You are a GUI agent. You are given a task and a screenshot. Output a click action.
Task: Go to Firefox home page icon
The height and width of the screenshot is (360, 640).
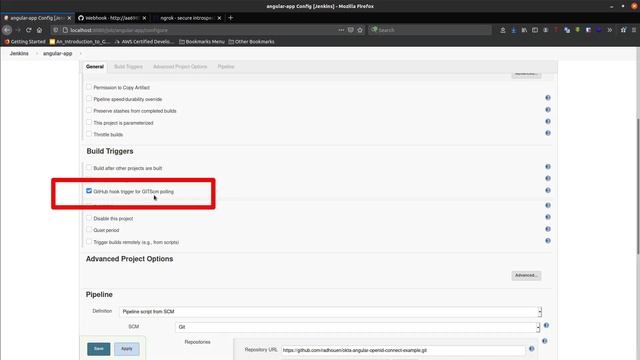coord(39,30)
